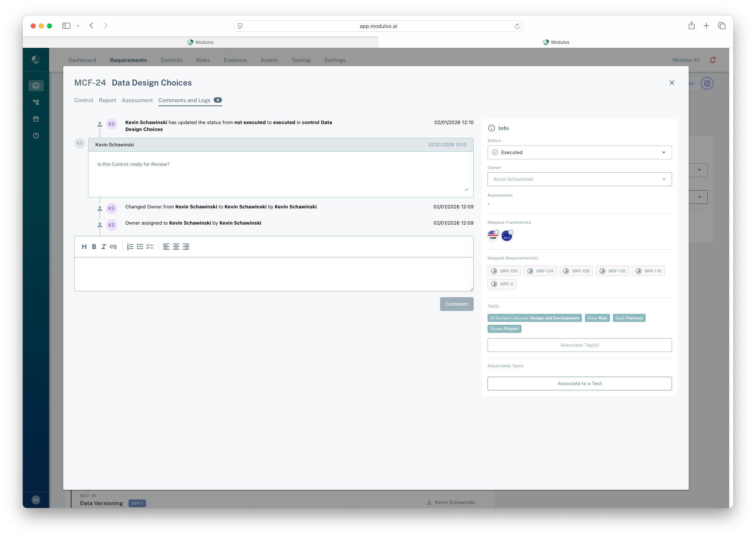Center-align the comment text
756x538 pixels.
(176, 246)
